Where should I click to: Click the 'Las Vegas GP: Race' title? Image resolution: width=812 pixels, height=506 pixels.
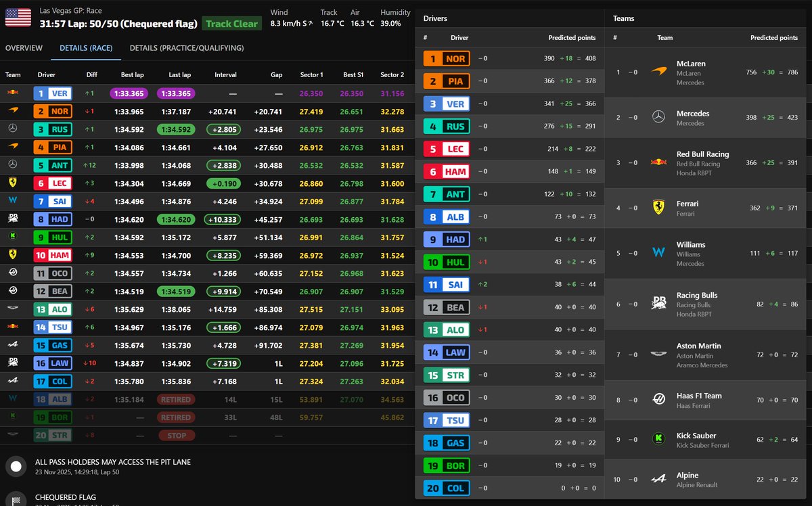tap(71, 11)
